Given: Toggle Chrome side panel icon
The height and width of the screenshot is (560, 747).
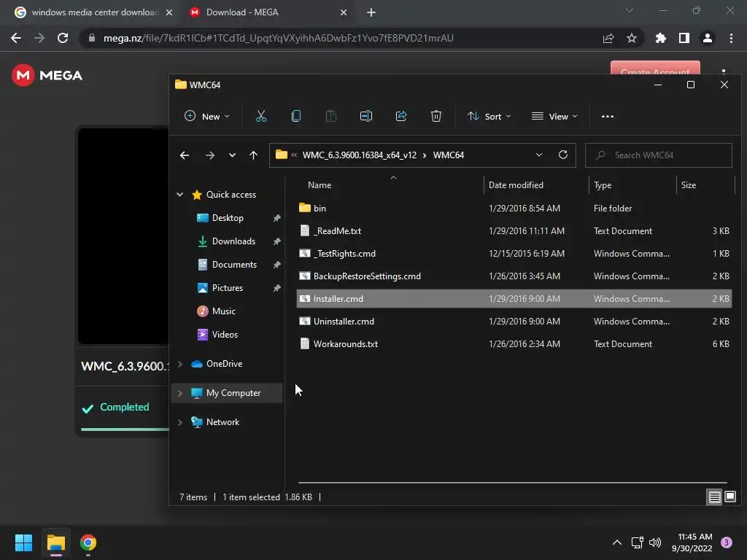Looking at the screenshot, I should (x=684, y=38).
